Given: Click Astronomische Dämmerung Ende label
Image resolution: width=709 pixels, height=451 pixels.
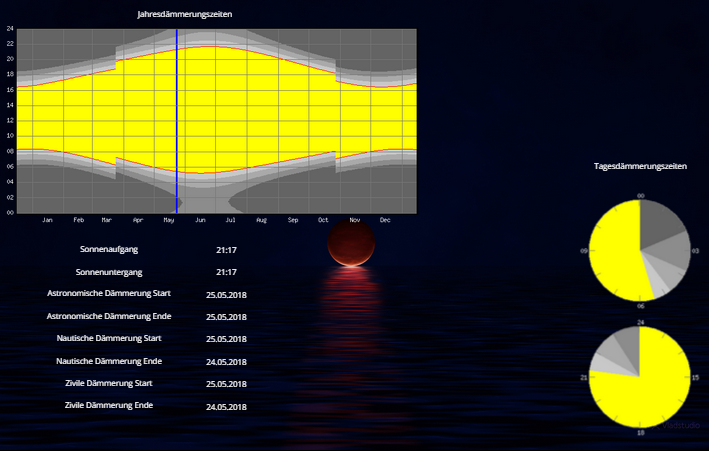Looking at the screenshot, I should click(109, 316).
